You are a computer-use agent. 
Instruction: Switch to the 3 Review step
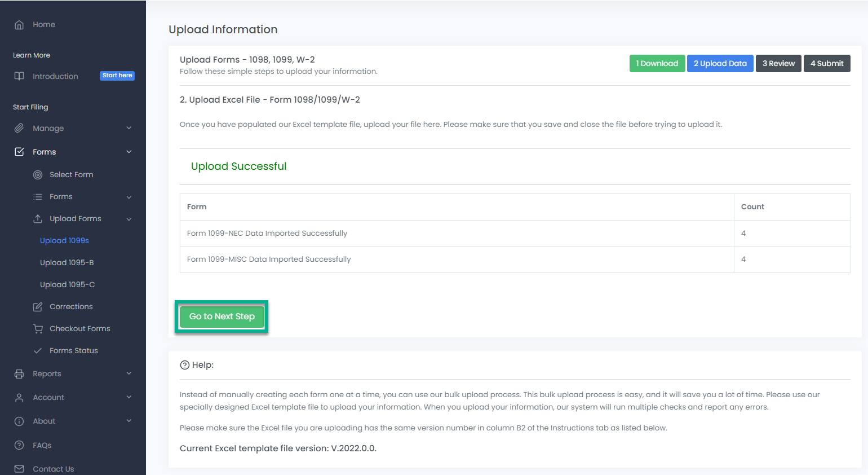[778, 64]
